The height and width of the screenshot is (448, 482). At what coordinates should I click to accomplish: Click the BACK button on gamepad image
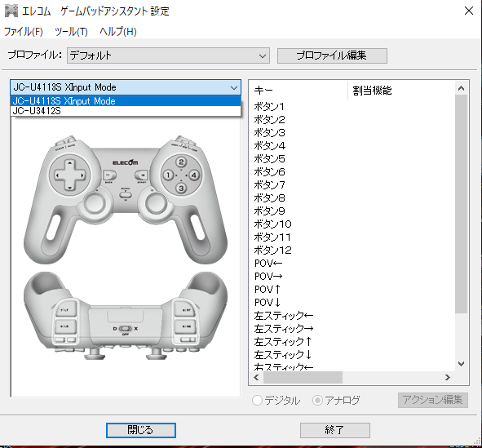tap(109, 175)
